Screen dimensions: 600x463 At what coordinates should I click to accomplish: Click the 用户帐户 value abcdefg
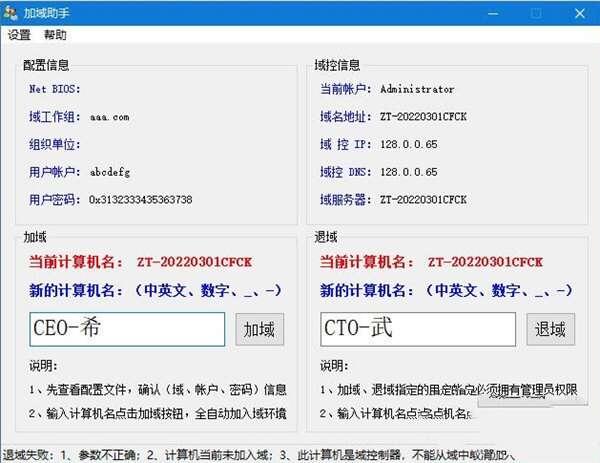pos(109,172)
